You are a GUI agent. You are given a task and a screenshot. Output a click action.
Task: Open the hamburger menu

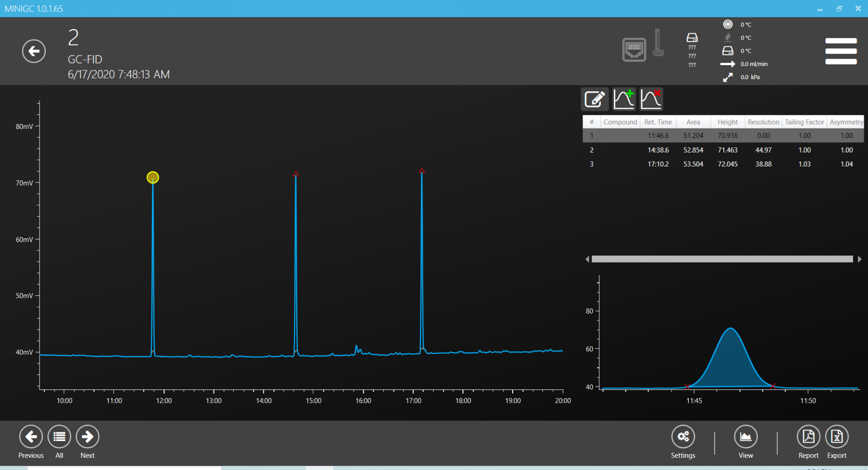coord(841,51)
